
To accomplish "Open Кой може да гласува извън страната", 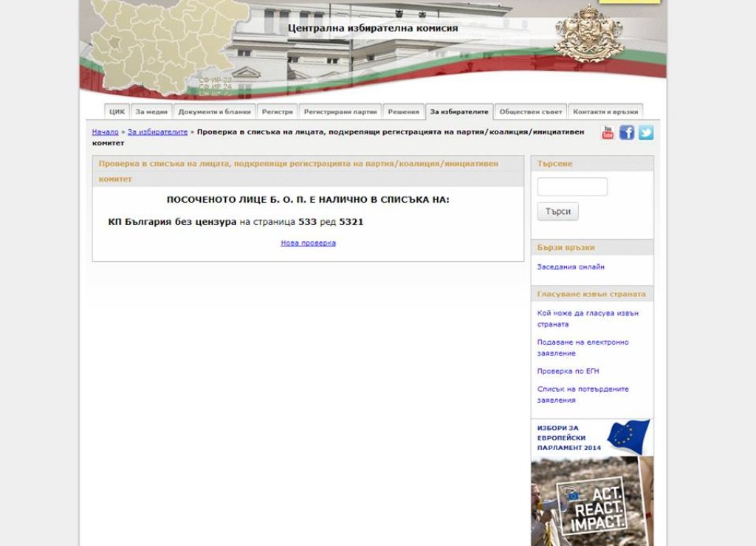I will (x=588, y=319).
